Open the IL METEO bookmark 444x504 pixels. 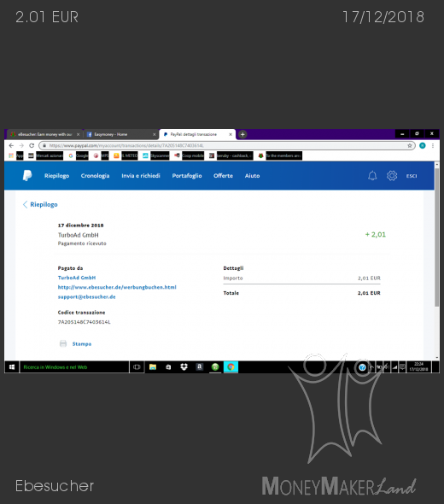point(126,155)
